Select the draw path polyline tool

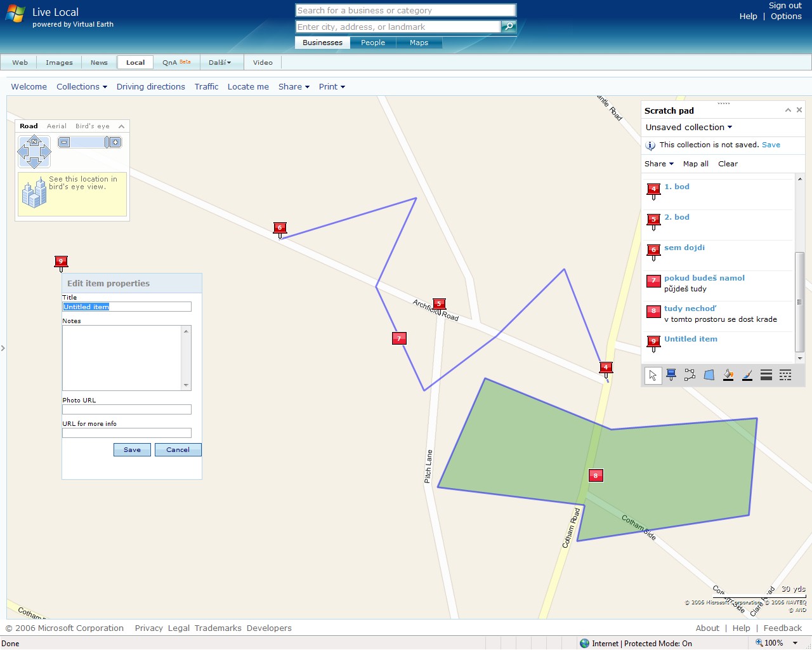(690, 375)
